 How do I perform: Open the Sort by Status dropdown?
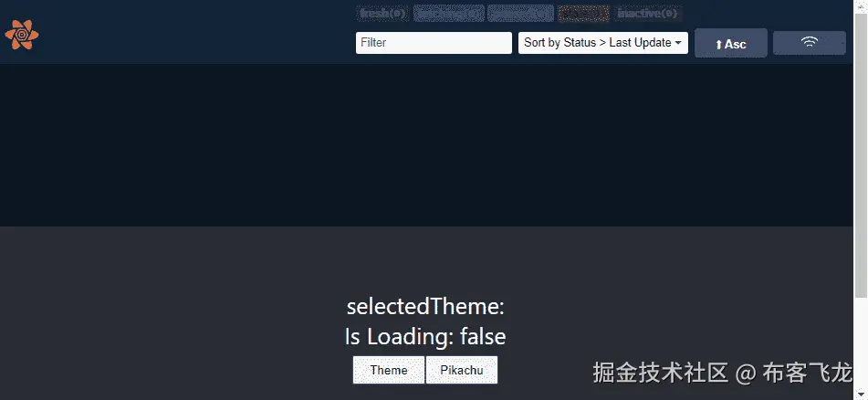(602, 43)
